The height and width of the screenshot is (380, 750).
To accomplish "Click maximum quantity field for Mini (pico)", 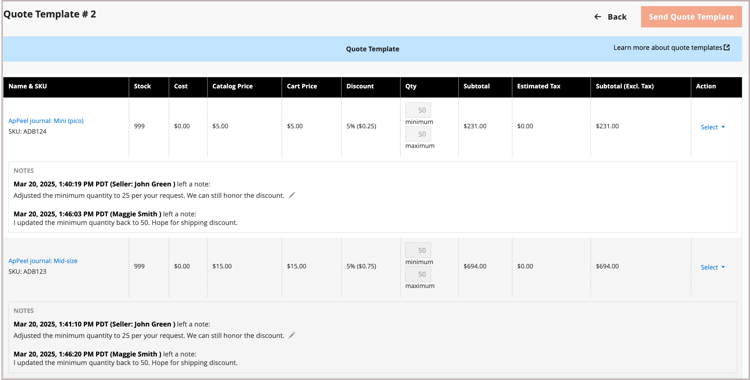I will point(418,134).
